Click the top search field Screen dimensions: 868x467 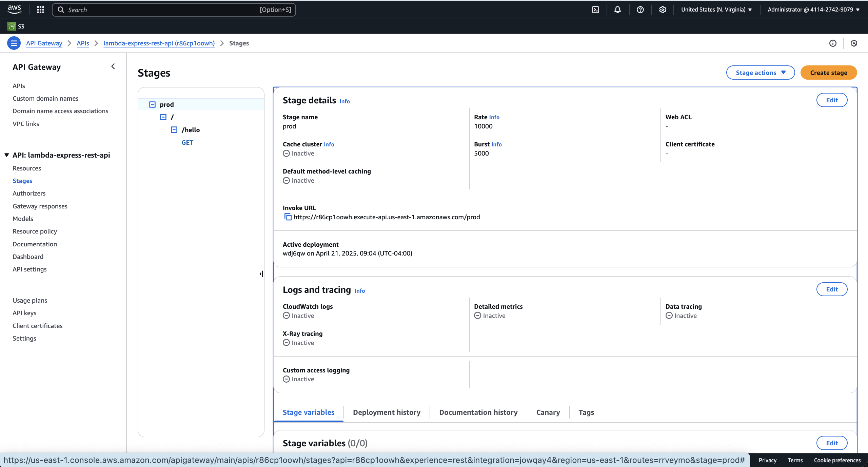tap(174, 9)
